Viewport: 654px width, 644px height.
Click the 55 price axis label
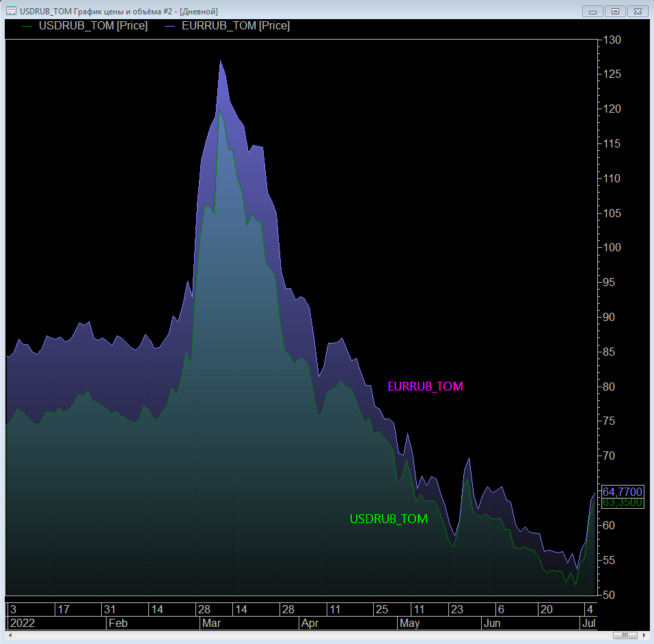coord(609,560)
